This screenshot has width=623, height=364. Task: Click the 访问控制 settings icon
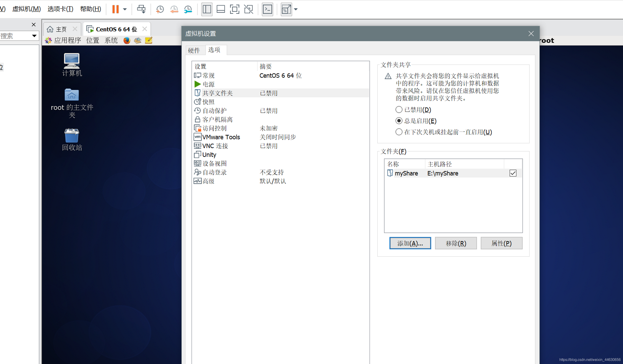(x=197, y=128)
